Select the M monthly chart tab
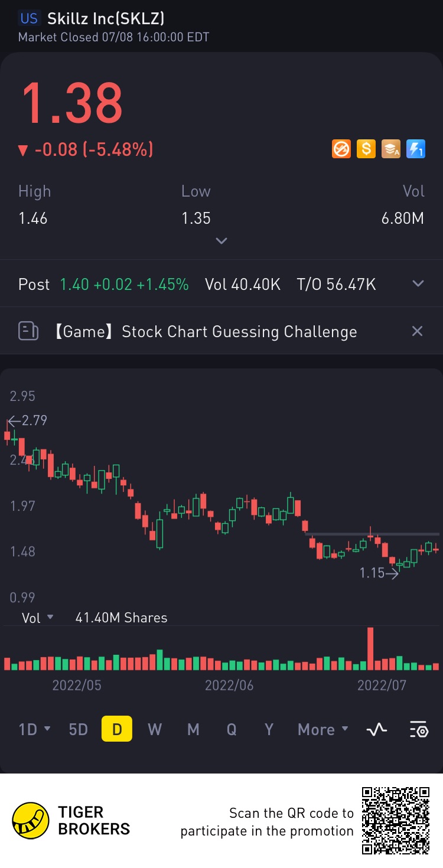The height and width of the screenshot is (868, 443). tap(193, 729)
